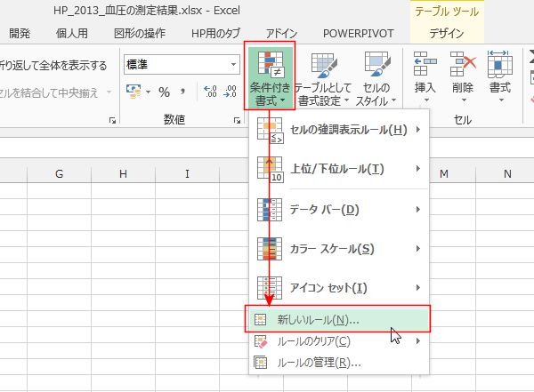
Task: Switch to the POWERPIVOT ribbon tab
Action: (x=359, y=34)
